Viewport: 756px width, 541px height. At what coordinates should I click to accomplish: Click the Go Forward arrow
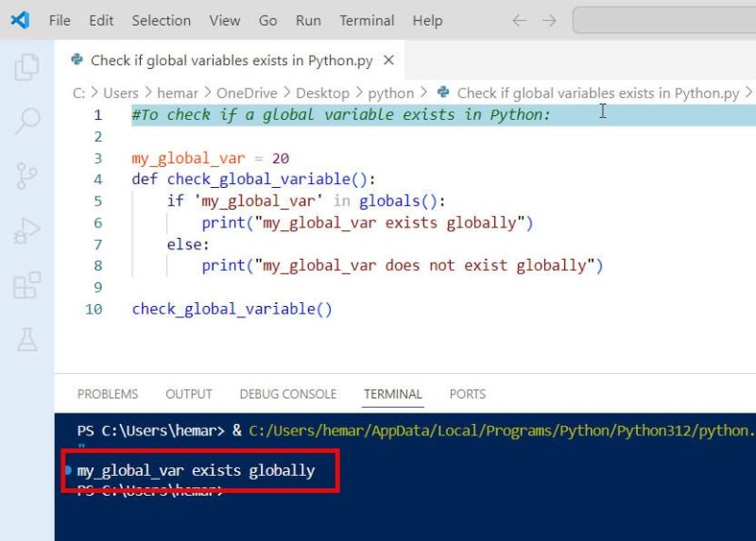tap(549, 21)
